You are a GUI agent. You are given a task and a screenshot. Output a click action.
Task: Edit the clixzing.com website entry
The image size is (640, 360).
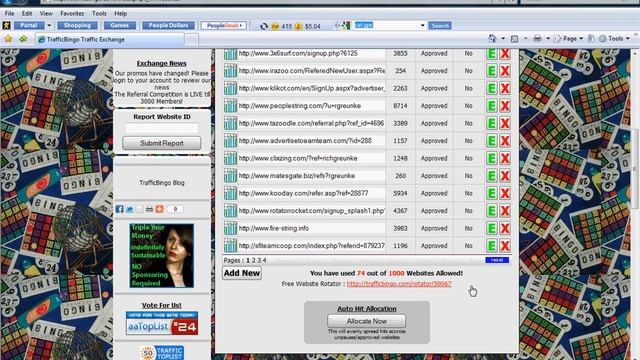492,158
